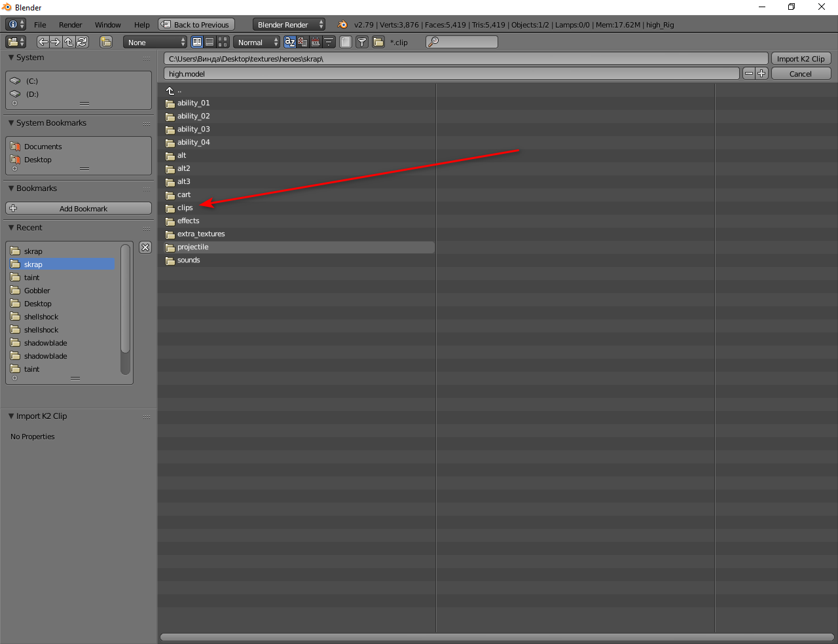Image resolution: width=838 pixels, height=644 pixels.
Task: Collapse the Bookmarks panel
Action: pos(11,188)
